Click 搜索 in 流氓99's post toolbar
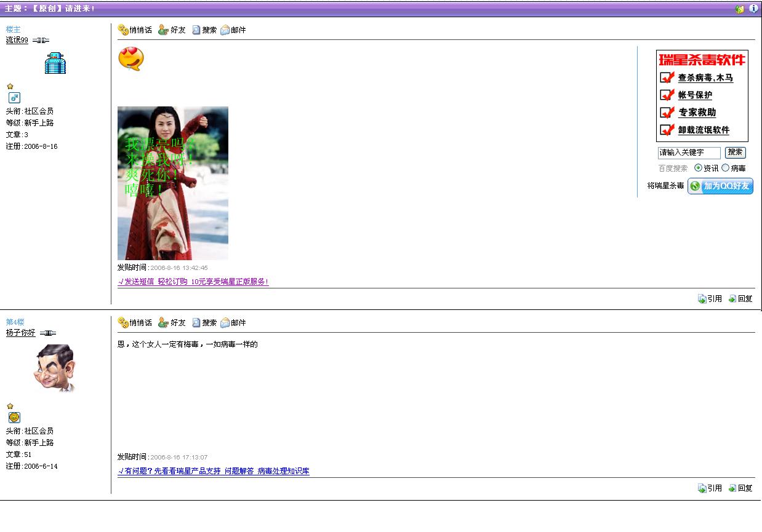This screenshot has width=762, height=532. [x=204, y=30]
